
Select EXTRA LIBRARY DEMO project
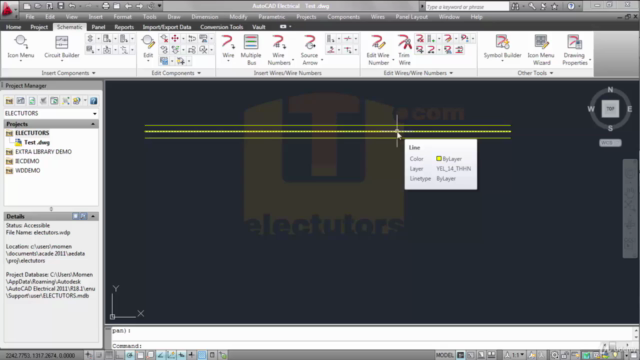click(43, 152)
